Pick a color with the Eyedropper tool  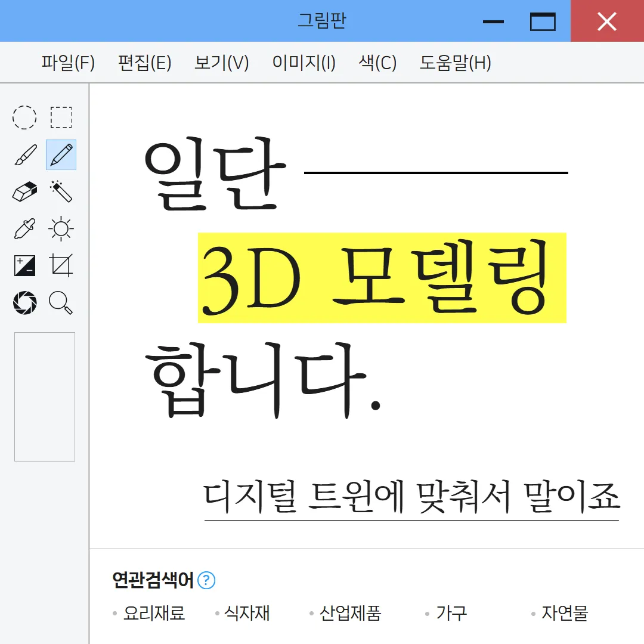(x=24, y=228)
